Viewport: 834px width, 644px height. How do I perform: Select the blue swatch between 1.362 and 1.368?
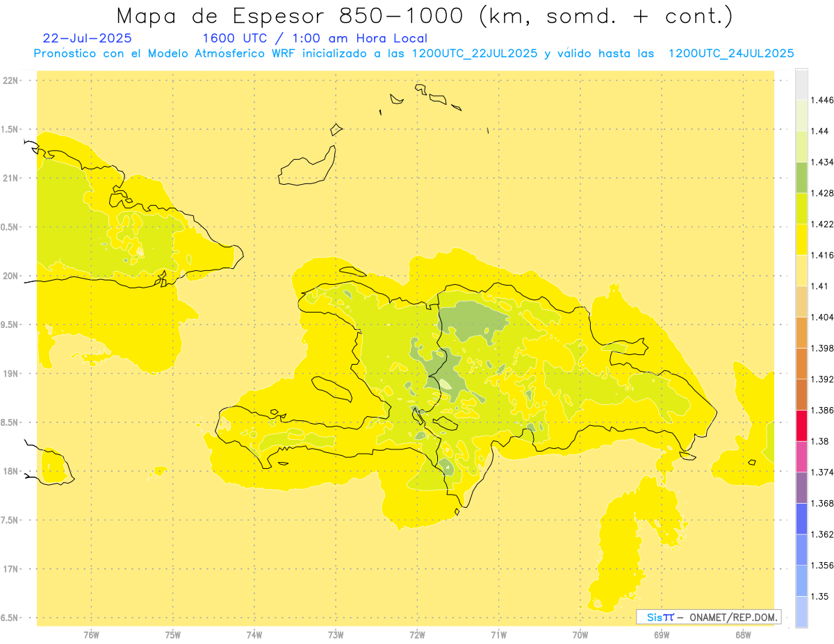tap(801, 518)
